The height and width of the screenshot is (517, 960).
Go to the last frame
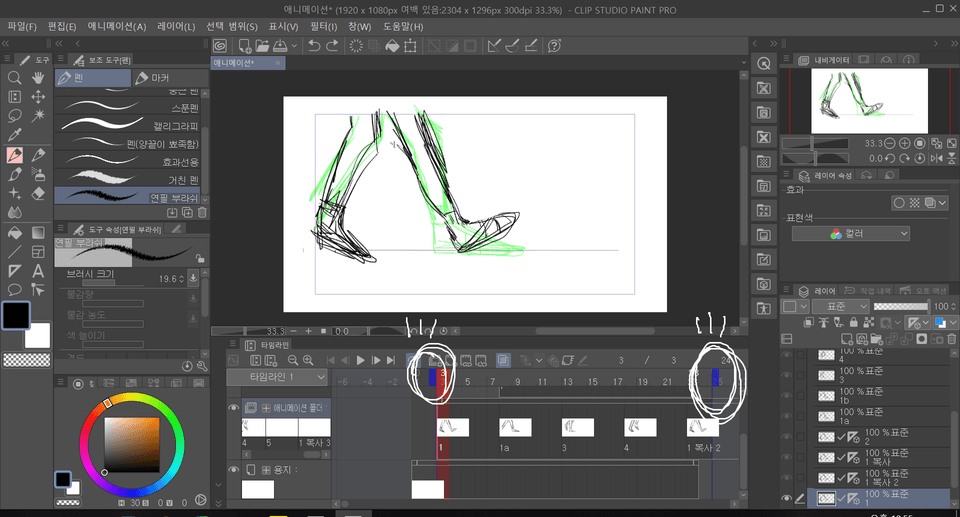coord(391,360)
